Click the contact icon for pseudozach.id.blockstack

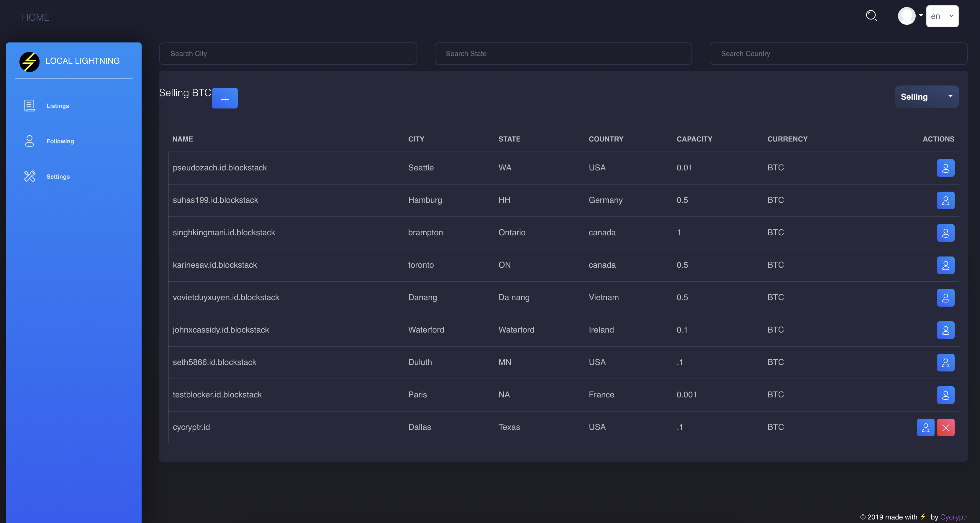pyautogui.click(x=946, y=168)
